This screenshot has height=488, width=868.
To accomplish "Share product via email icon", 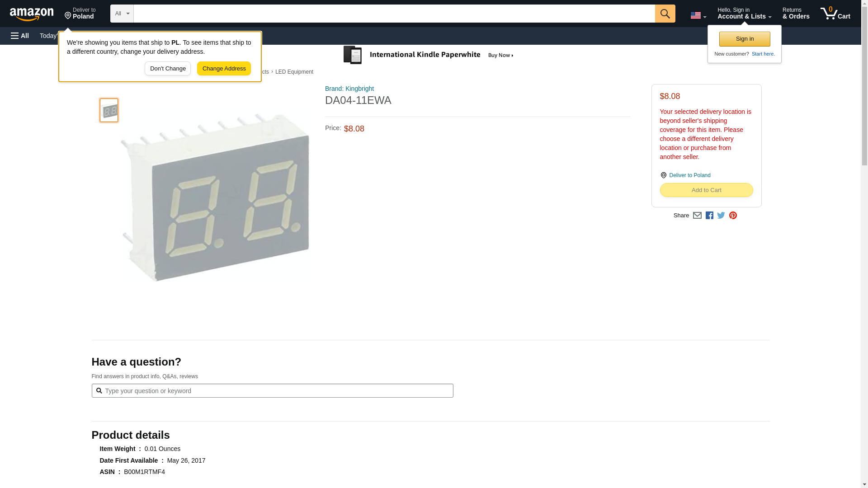I will pos(697,216).
